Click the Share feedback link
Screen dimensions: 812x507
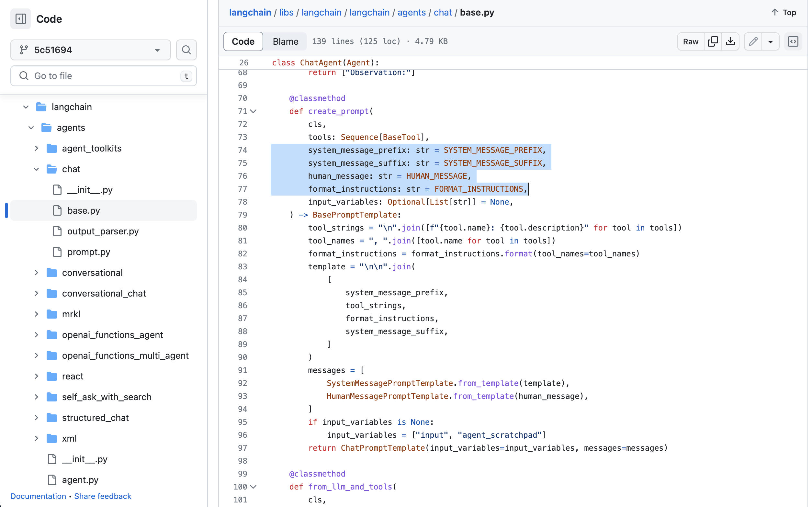[102, 496]
